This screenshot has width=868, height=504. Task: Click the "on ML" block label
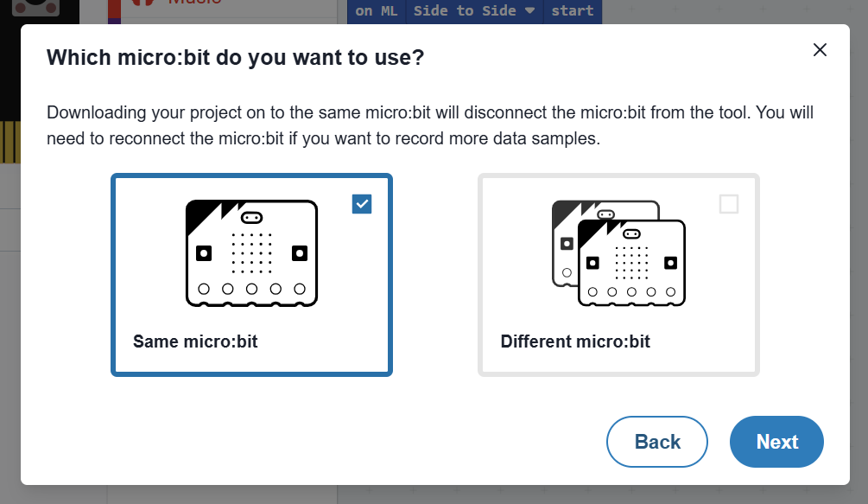[376, 11]
